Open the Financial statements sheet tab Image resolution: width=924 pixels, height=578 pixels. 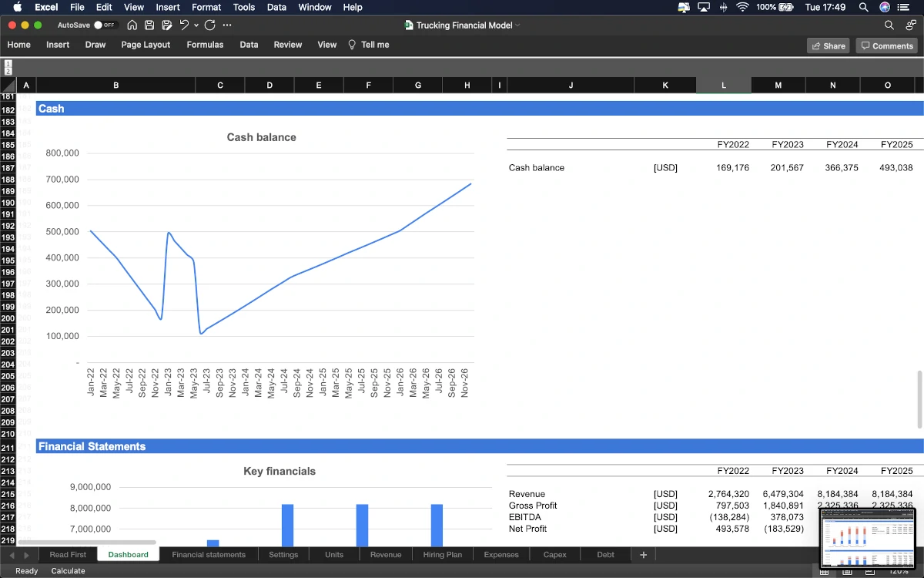click(x=209, y=555)
